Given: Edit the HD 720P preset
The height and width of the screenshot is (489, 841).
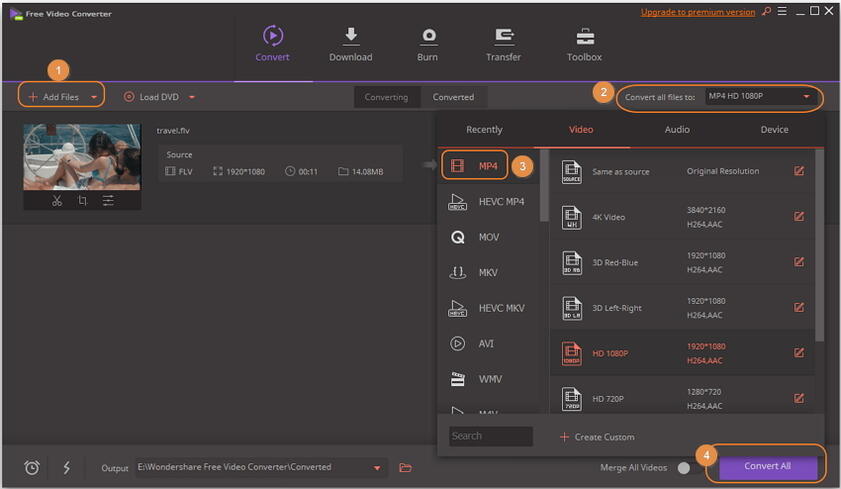Looking at the screenshot, I should coord(799,398).
